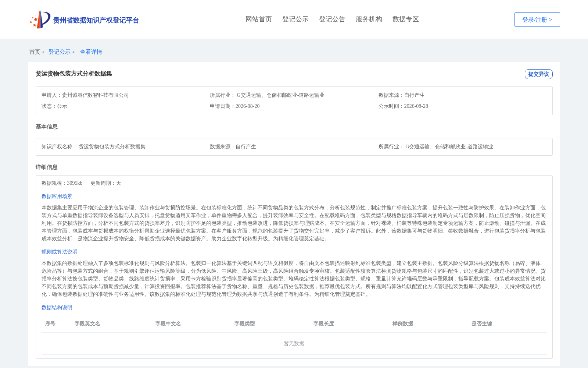Click the 样例数据 column header
588x368 pixels.
(x=403, y=323)
